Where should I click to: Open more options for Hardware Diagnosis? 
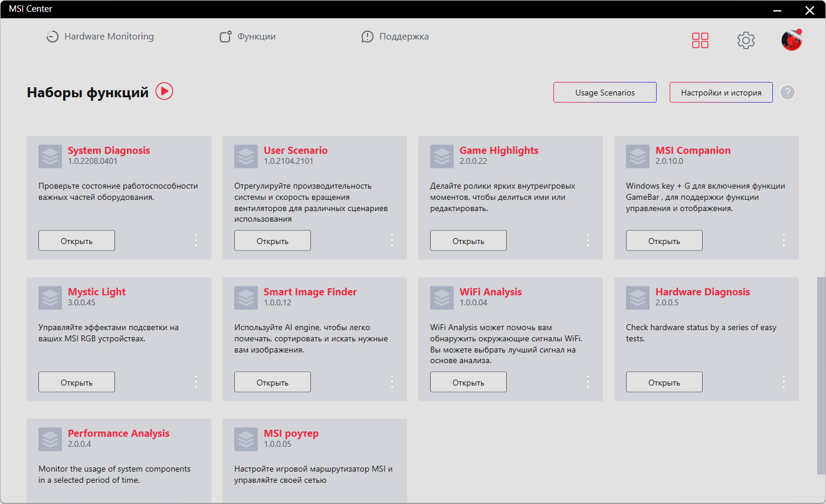click(784, 382)
